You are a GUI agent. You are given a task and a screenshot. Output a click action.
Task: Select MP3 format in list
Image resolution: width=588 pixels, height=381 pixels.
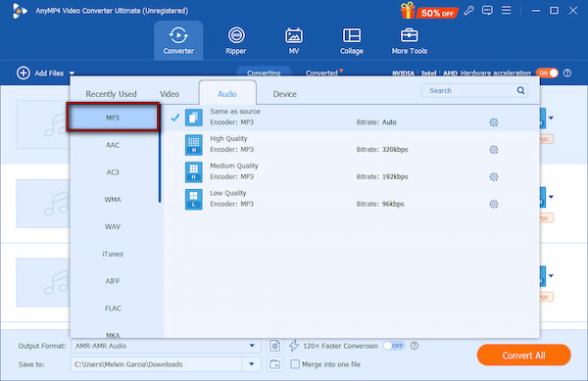113,118
